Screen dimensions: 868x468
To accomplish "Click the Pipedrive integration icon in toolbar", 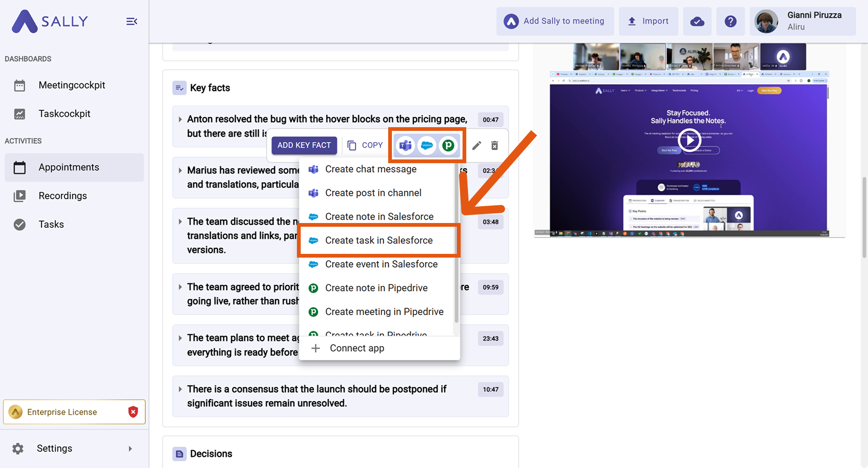I will 448,146.
